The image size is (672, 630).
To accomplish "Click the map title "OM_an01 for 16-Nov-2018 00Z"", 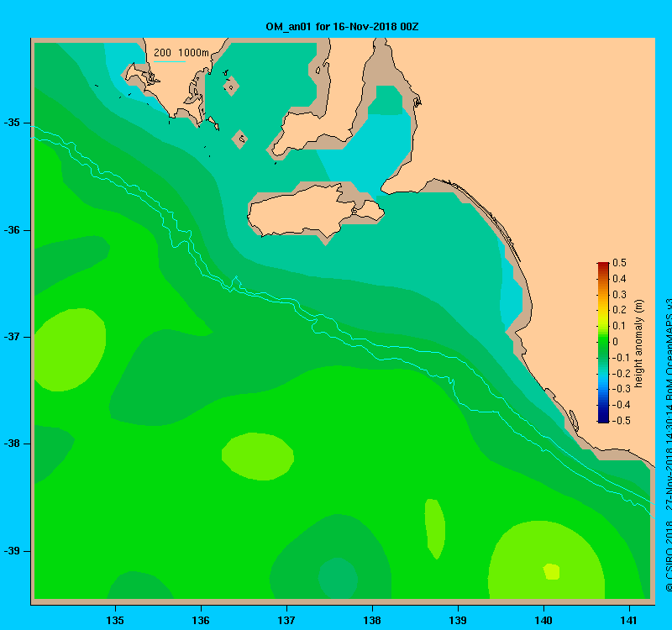I will [342, 27].
